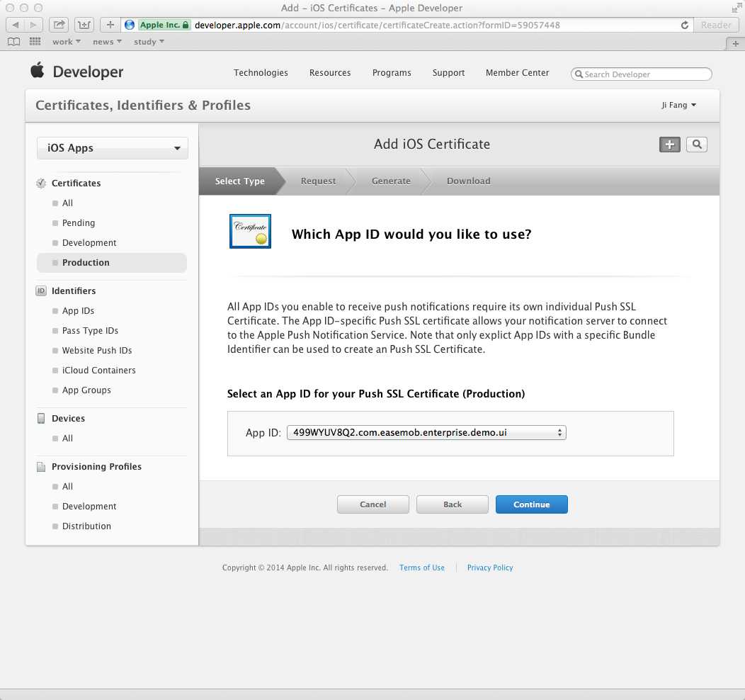This screenshot has width=745, height=700.
Task: Click the Identifiers ID badge icon
Action: (x=41, y=290)
